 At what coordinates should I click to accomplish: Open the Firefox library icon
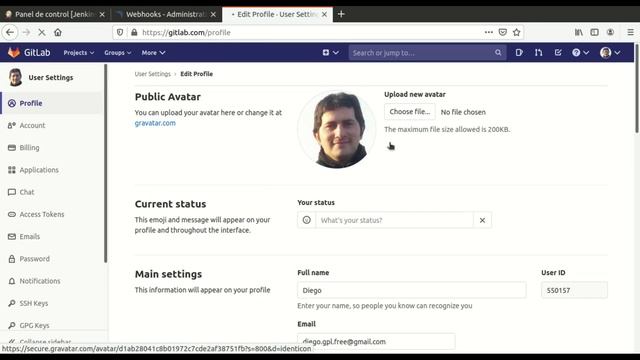tap(579, 32)
